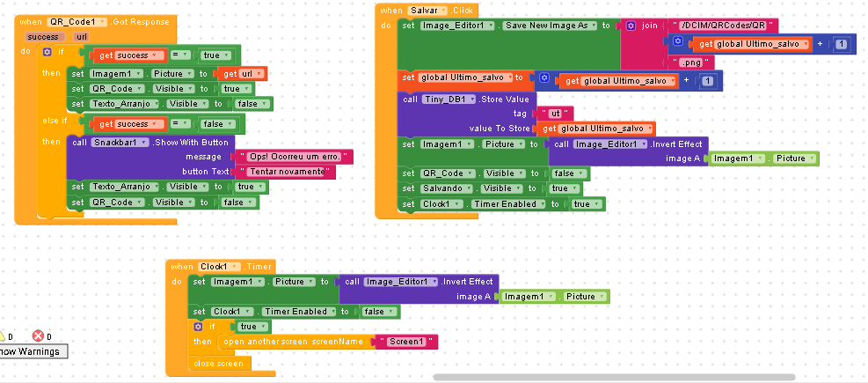This screenshot has width=868, height=383.
Task: Open Tiny_DB1 component dropdown in Store Value
Action: [449, 99]
